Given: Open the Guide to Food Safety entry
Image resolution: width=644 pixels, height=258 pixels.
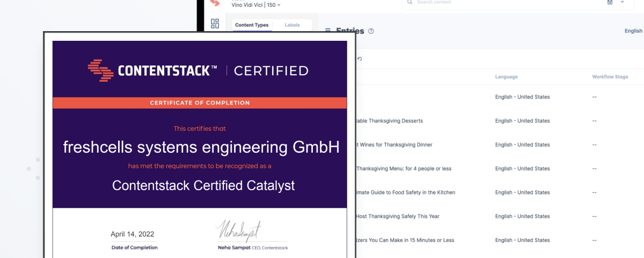Looking at the screenshot, I should tap(406, 192).
